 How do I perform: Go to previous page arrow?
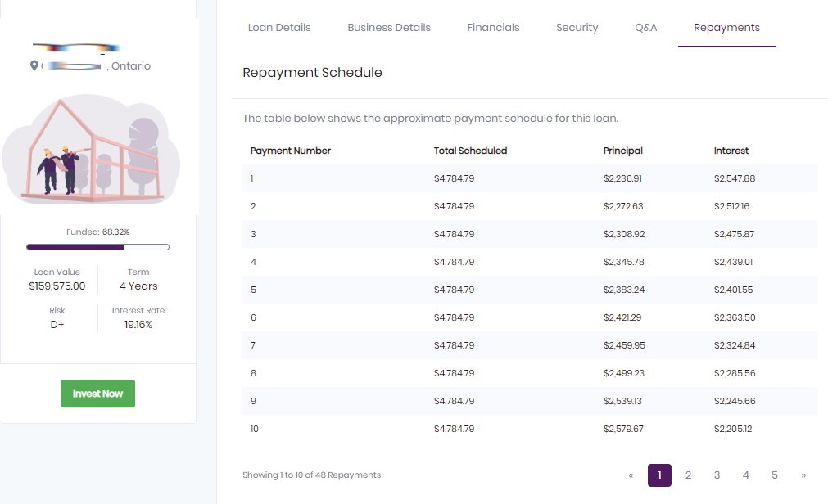pyautogui.click(x=631, y=475)
